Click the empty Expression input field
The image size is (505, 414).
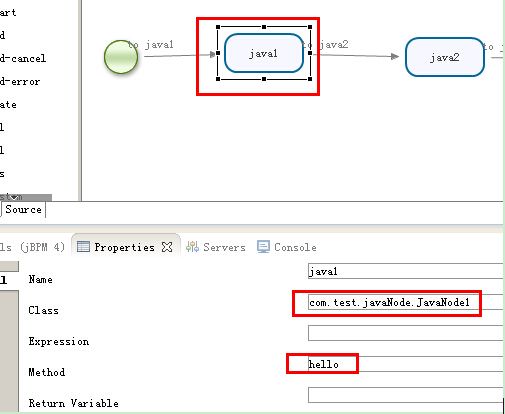[405, 333]
